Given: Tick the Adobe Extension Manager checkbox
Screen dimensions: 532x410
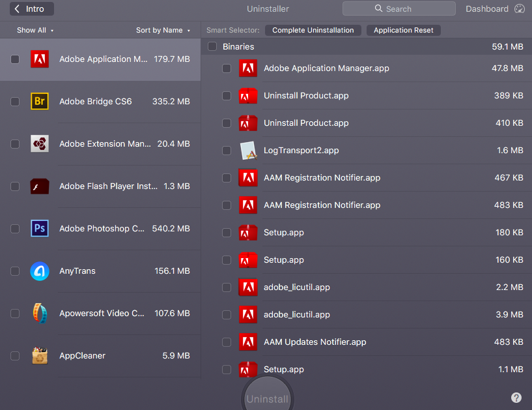Looking at the screenshot, I should (15, 144).
